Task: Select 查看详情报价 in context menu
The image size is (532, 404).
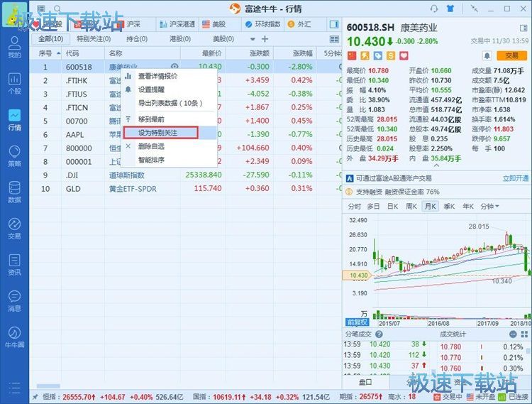Action: [169, 76]
